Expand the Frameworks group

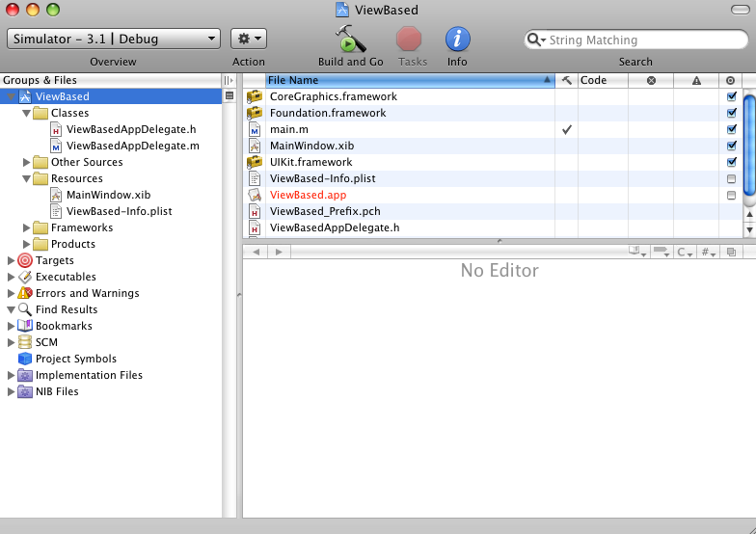coord(27,227)
